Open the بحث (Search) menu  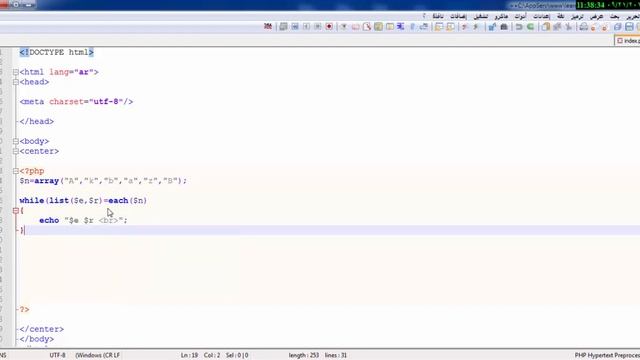click(x=614, y=16)
